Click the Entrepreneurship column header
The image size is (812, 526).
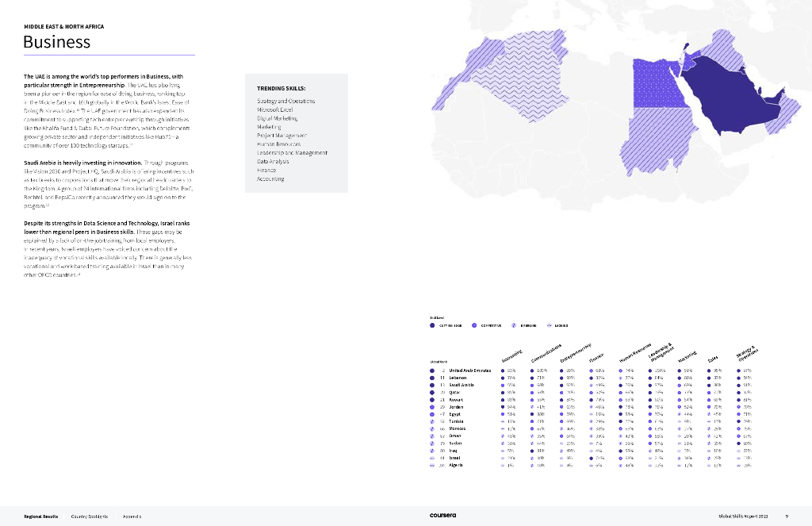(576, 353)
